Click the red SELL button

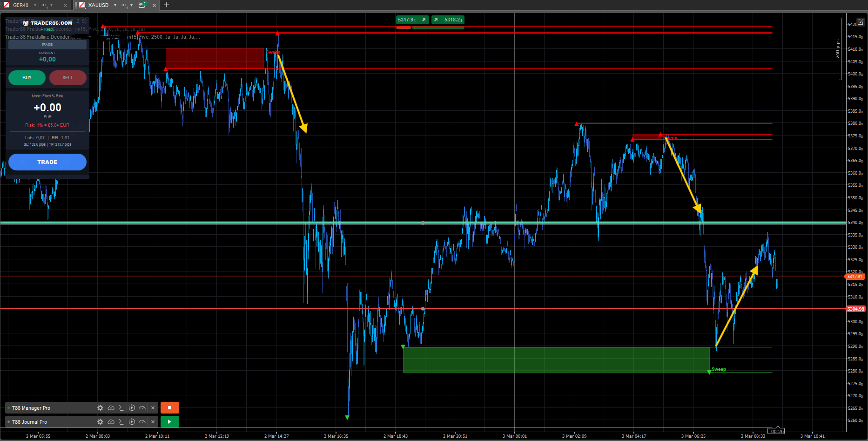point(68,78)
